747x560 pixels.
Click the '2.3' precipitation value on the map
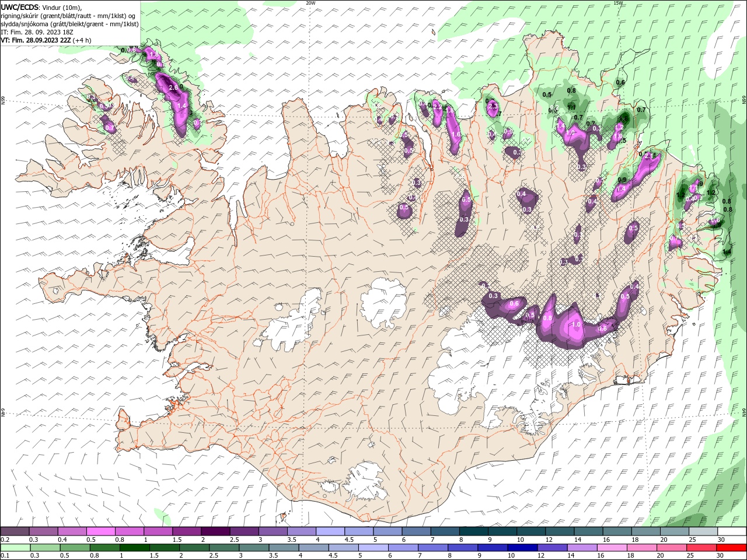[x=493, y=106]
